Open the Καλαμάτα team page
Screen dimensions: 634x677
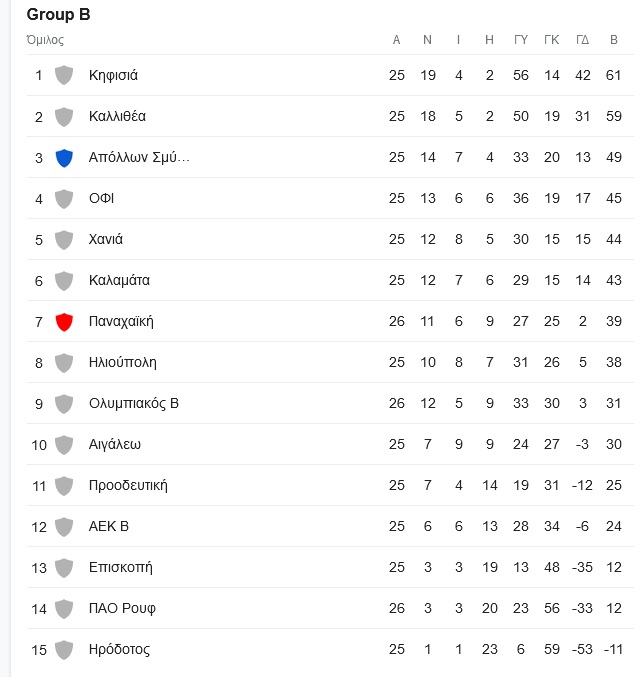tap(119, 280)
